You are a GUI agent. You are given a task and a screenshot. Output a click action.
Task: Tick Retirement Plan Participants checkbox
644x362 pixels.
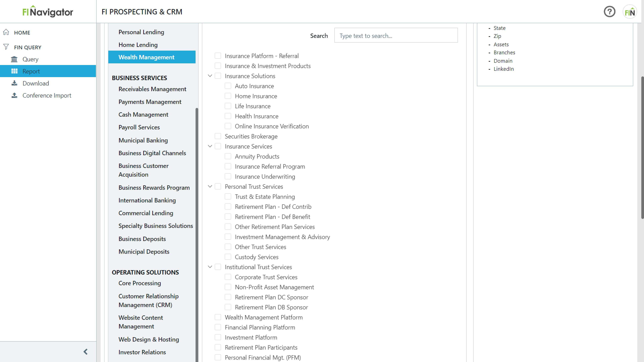pos(218,347)
